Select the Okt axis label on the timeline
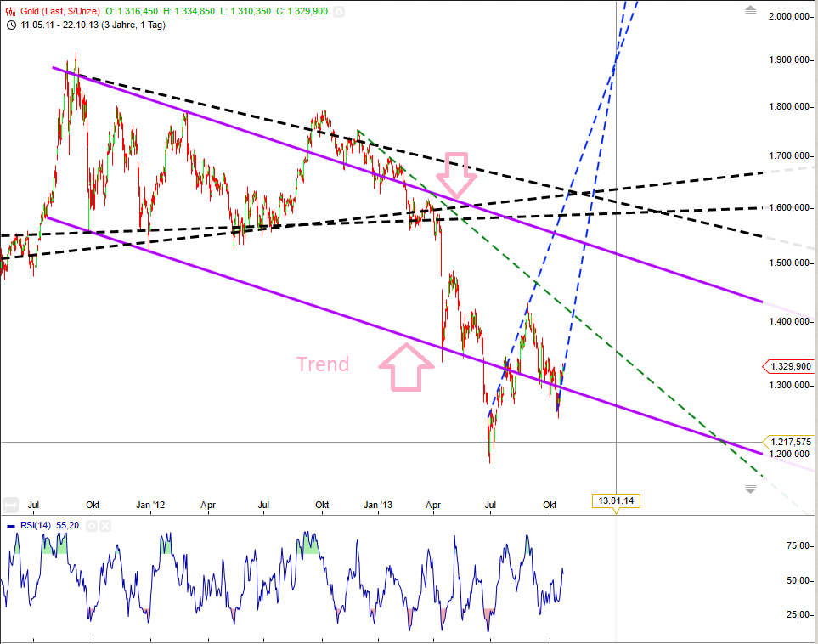The image size is (818, 644). [550, 505]
